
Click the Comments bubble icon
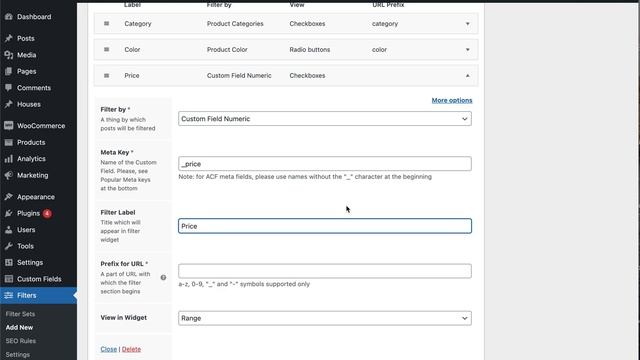(9, 88)
